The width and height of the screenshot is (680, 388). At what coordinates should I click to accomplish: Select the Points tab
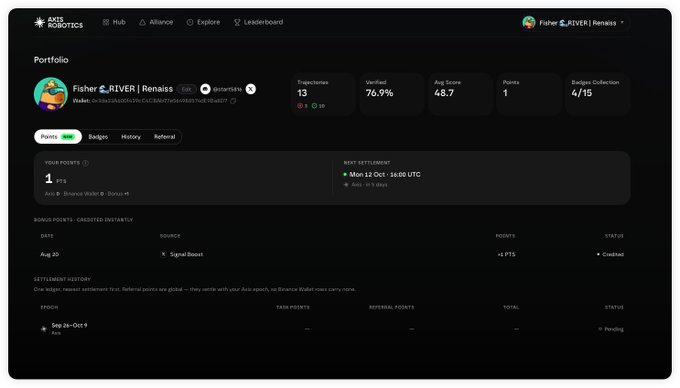click(58, 137)
